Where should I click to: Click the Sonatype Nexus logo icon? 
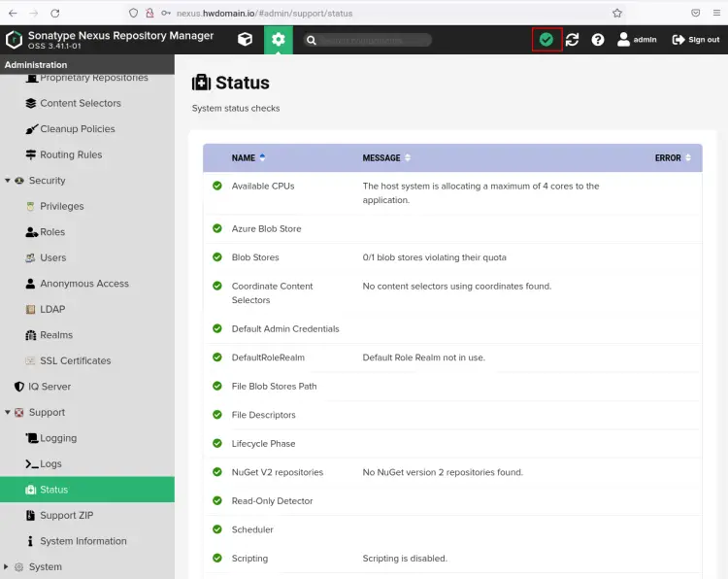14,40
